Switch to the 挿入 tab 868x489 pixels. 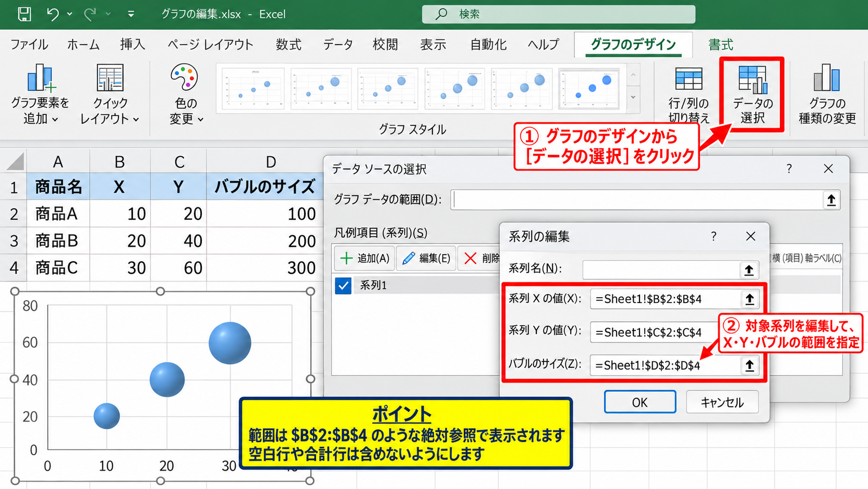click(132, 45)
